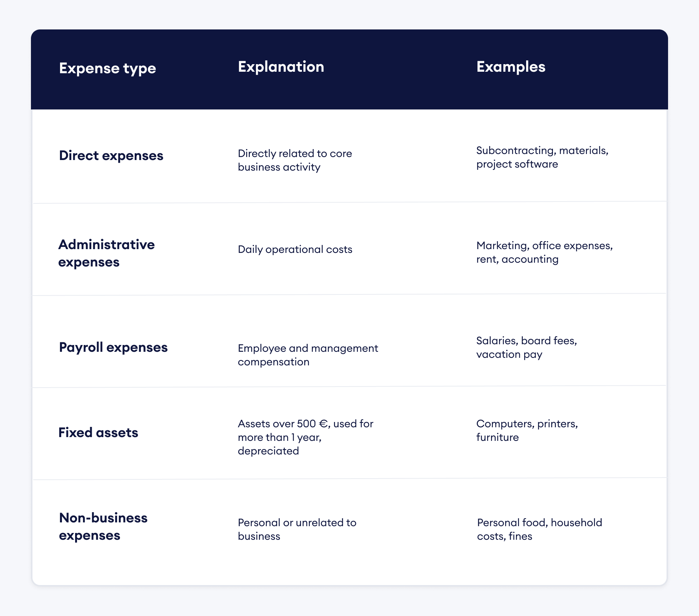The height and width of the screenshot is (616, 699).
Task: Select the "Direct expenses" row label
Action: tap(111, 156)
